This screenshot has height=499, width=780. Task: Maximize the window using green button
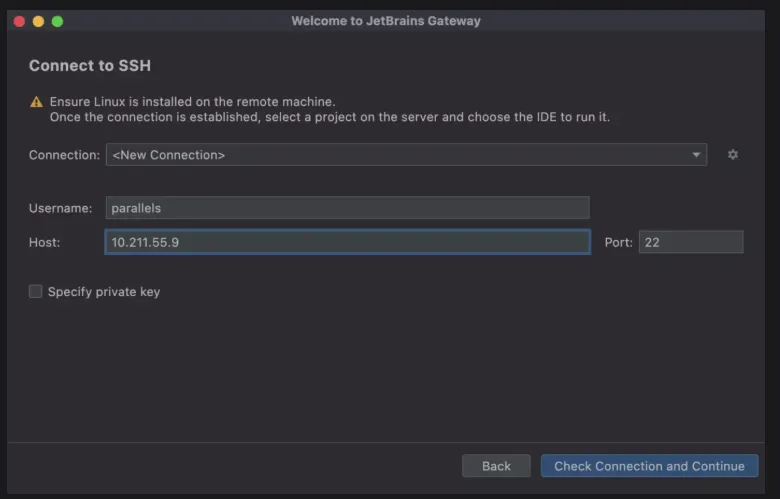(x=57, y=21)
